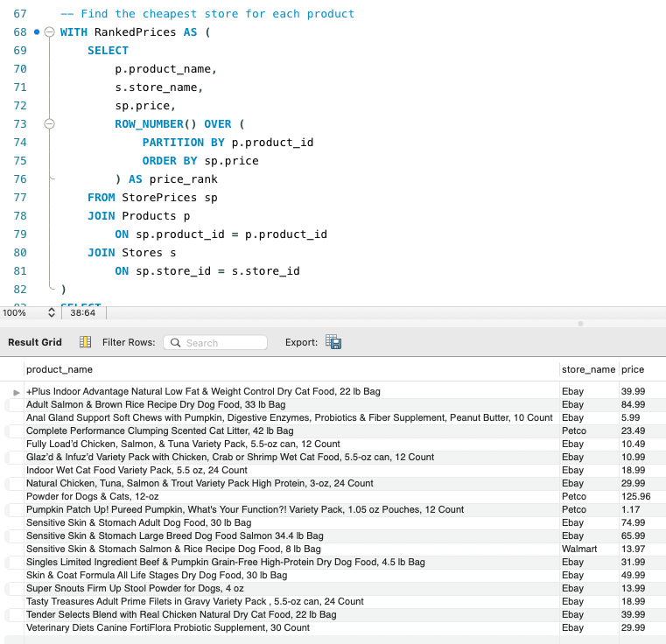Click line number 74 in the gutter

(x=20, y=143)
